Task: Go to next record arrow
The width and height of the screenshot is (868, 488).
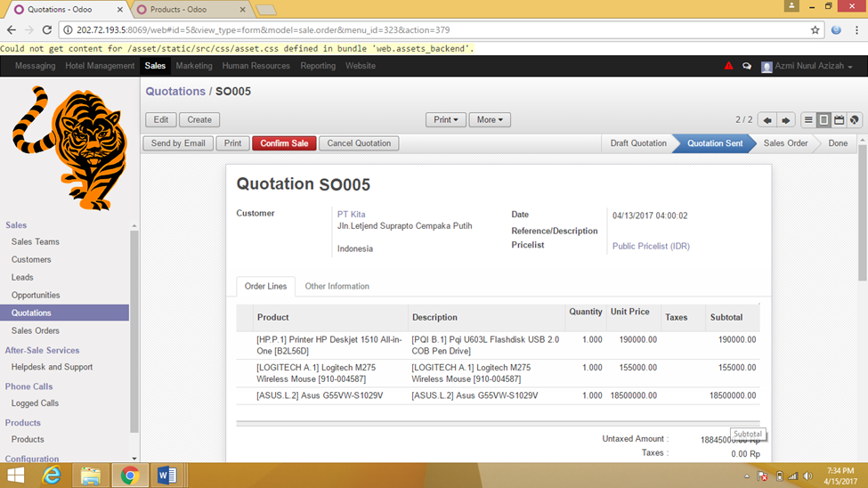Action: tap(785, 119)
